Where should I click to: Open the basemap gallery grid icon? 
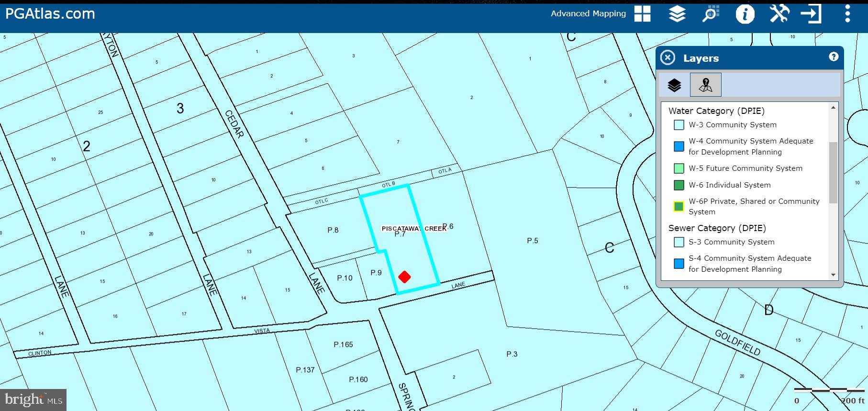642,14
